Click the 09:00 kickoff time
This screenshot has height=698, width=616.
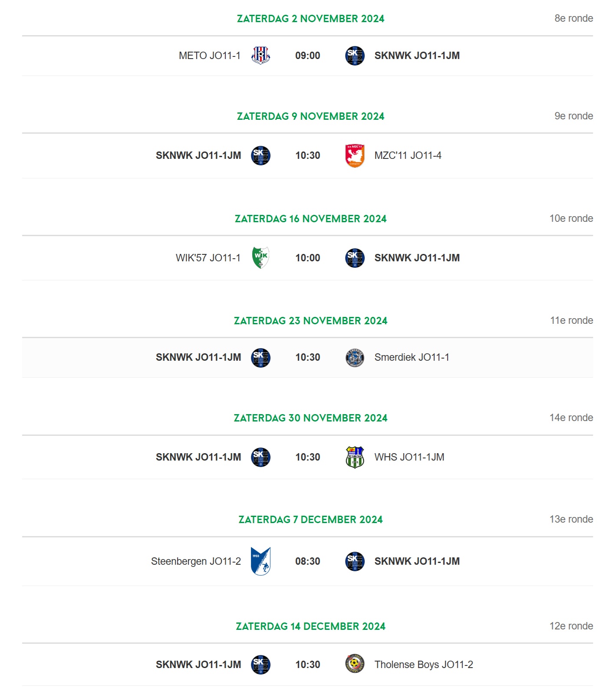(x=308, y=56)
